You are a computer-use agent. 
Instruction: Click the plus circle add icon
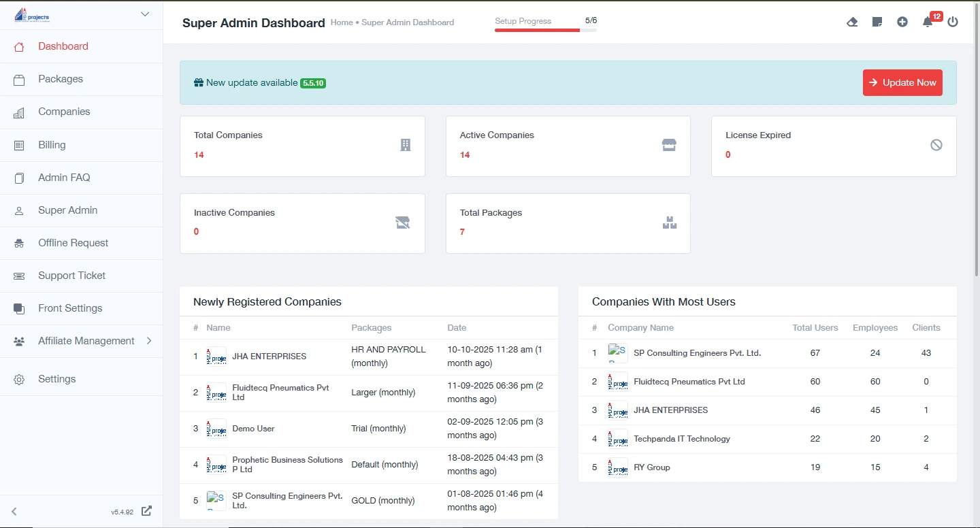click(x=902, y=22)
